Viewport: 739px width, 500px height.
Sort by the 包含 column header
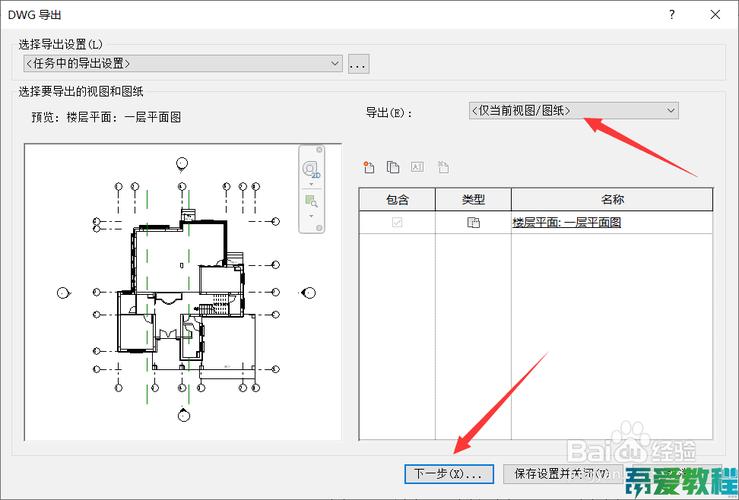pos(397,199)
